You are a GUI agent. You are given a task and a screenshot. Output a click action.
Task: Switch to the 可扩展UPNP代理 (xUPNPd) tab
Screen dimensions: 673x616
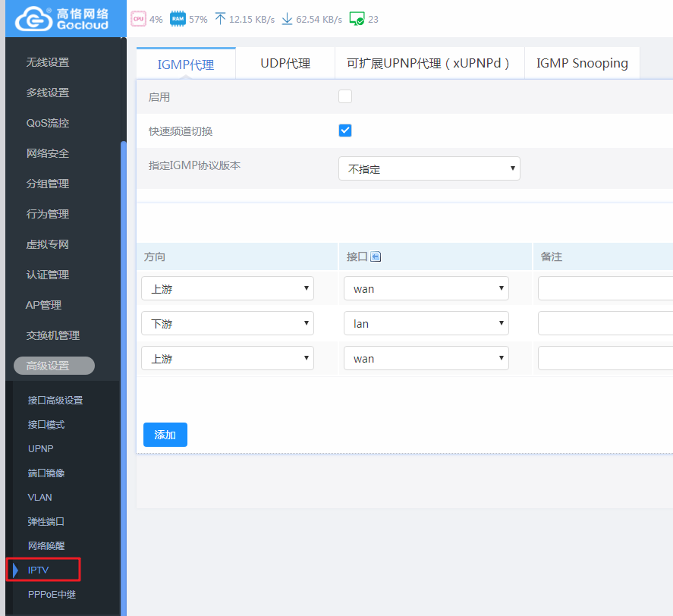(429, 63)
